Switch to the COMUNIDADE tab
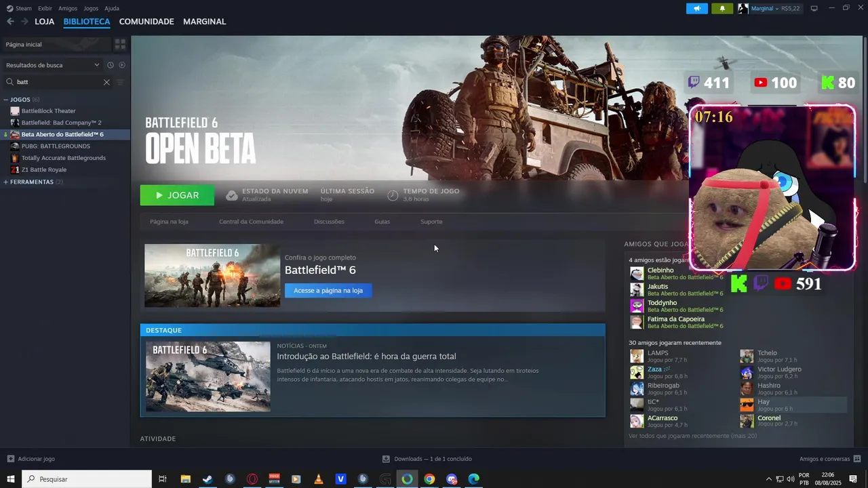This screenshot has height=488, width=868. [x=146, y=22]
